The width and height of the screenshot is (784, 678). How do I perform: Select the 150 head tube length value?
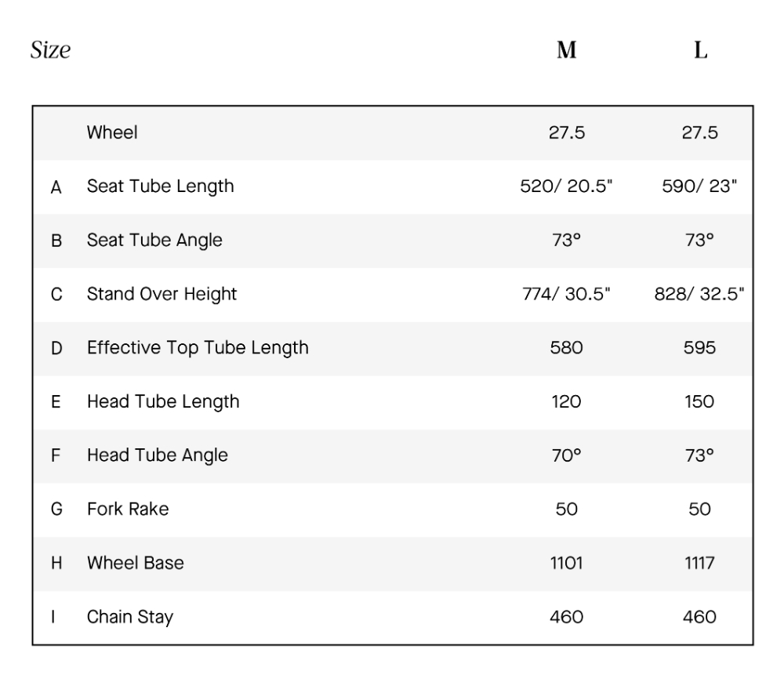tap(699, 401)
